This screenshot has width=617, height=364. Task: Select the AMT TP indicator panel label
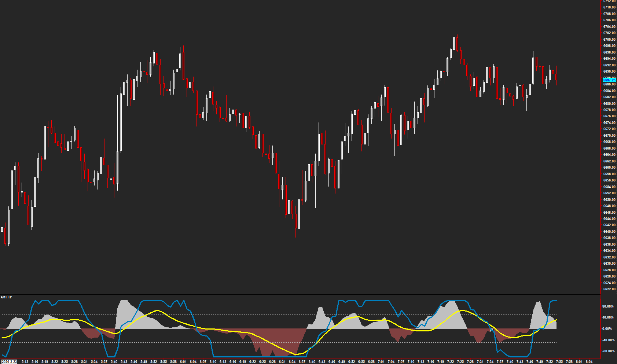6,297
